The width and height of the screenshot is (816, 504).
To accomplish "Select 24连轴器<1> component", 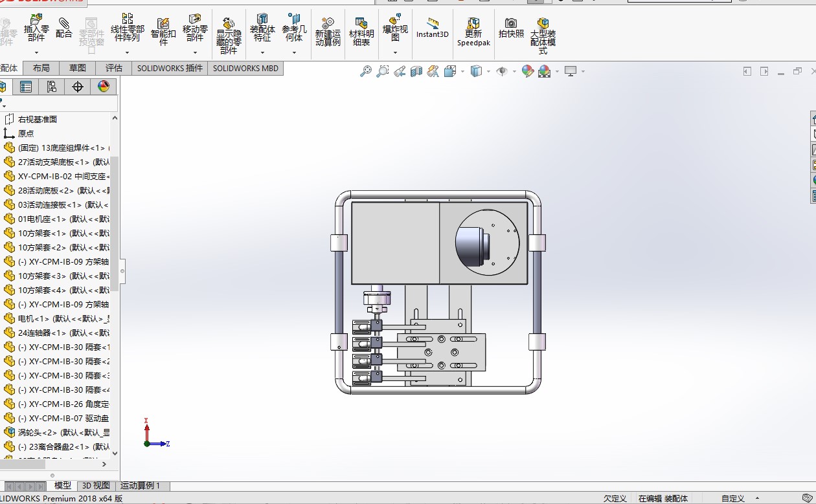I will pos(63,333).
